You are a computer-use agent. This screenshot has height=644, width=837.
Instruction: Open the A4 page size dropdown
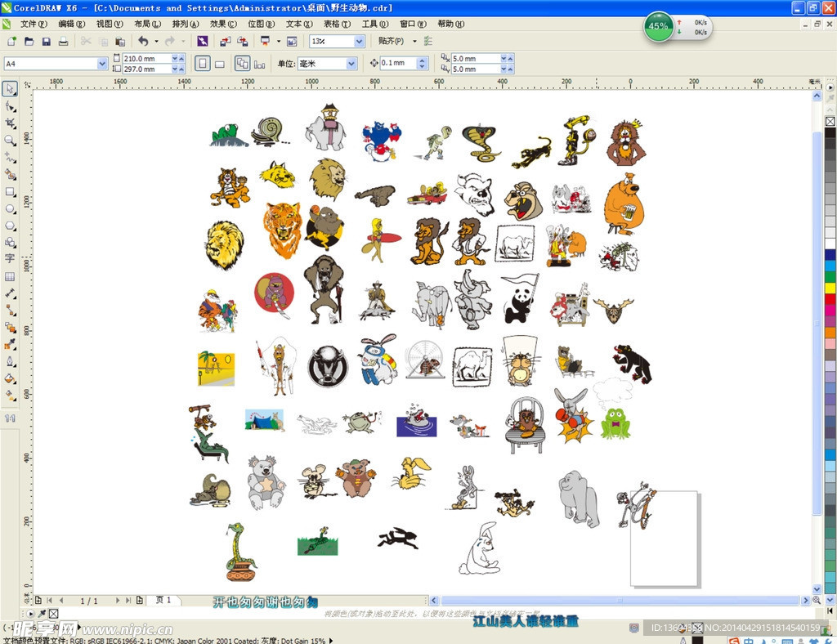click(x=102, y=64)
